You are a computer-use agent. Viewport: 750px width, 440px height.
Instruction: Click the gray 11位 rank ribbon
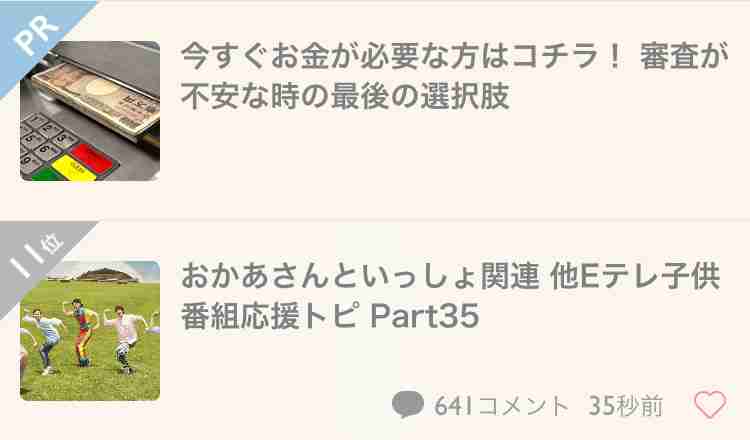click(x=36, y=258)
